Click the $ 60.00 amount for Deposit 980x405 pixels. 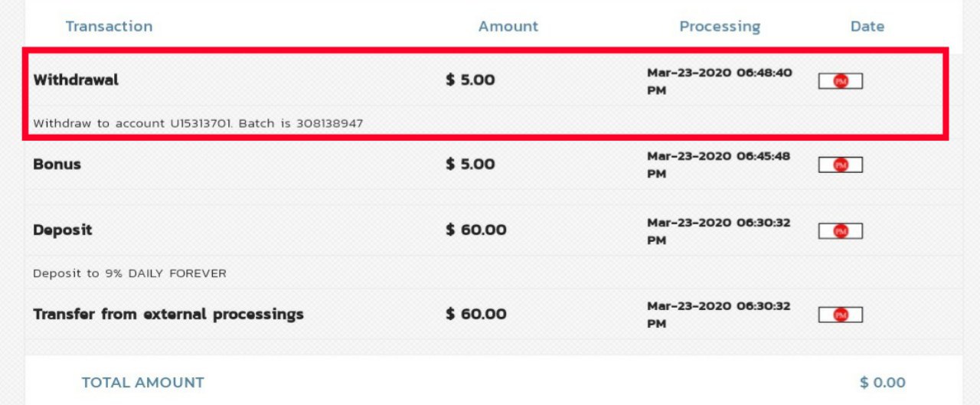pos(475,230)
